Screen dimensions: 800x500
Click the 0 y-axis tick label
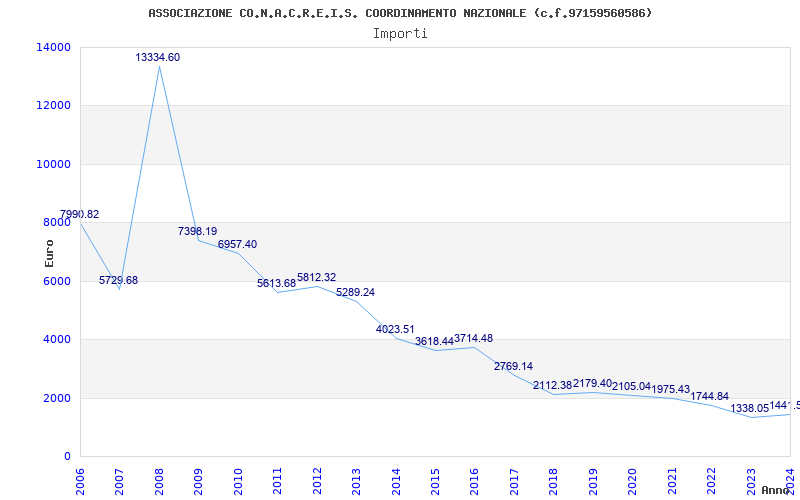coord(67,456)
